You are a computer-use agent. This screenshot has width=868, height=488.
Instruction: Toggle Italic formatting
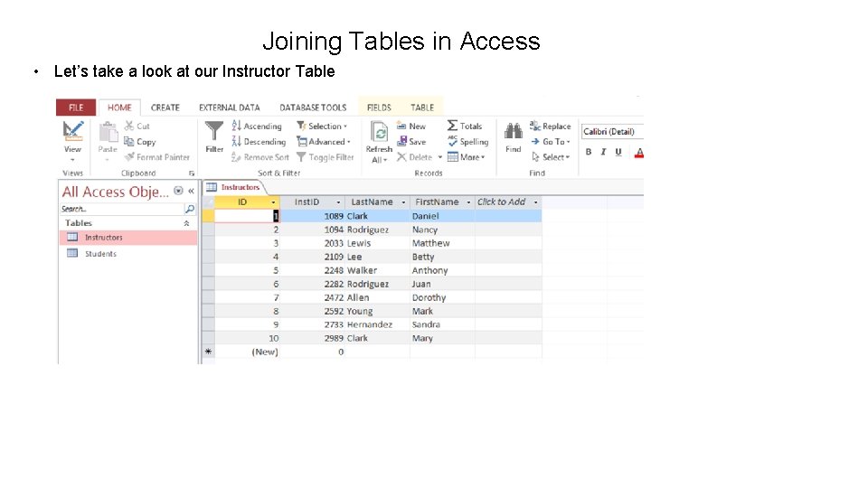(603, 152)
